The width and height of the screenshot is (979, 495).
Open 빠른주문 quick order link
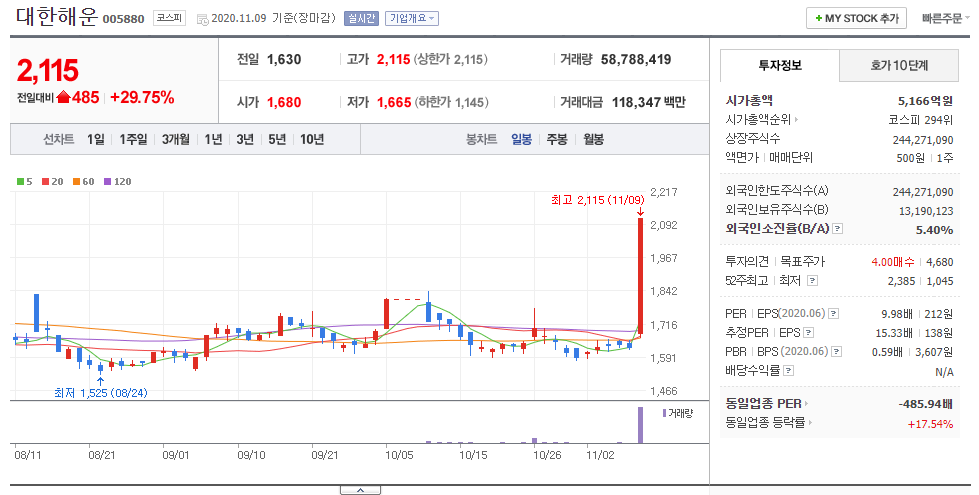click(x=943, y=19)
